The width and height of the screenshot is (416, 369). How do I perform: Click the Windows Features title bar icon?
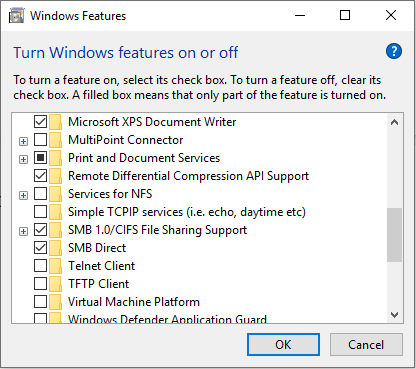click(17, 16)
